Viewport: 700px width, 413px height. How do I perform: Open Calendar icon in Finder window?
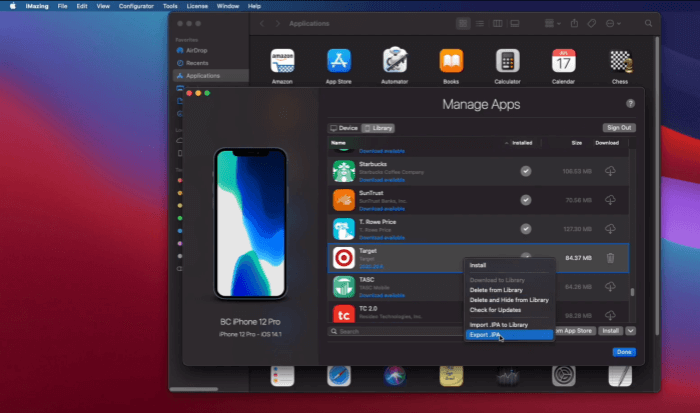pos(563,61)
